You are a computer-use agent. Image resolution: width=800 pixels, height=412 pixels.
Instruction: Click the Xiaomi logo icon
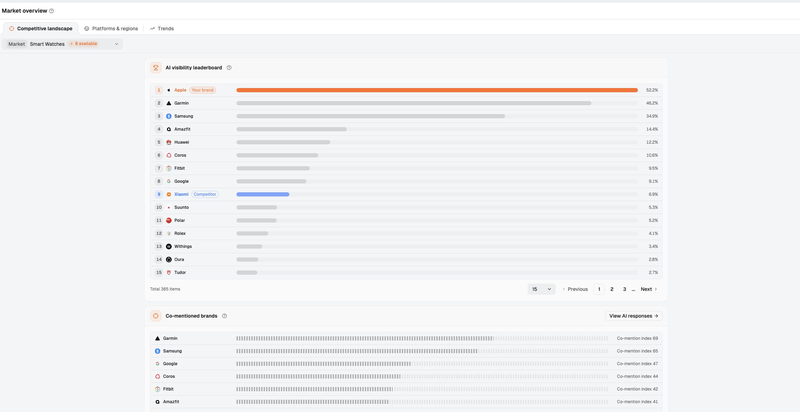pyautogui.click(x=169, y=194)
